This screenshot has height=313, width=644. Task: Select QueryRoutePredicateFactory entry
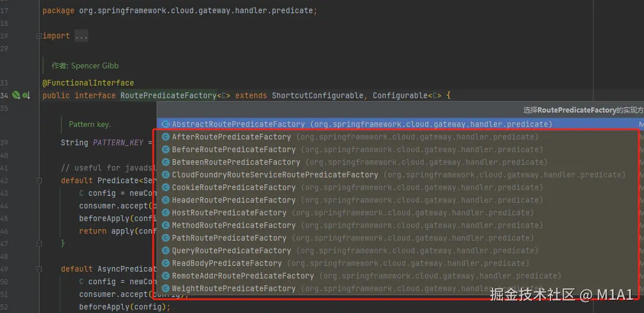[400, 250]
